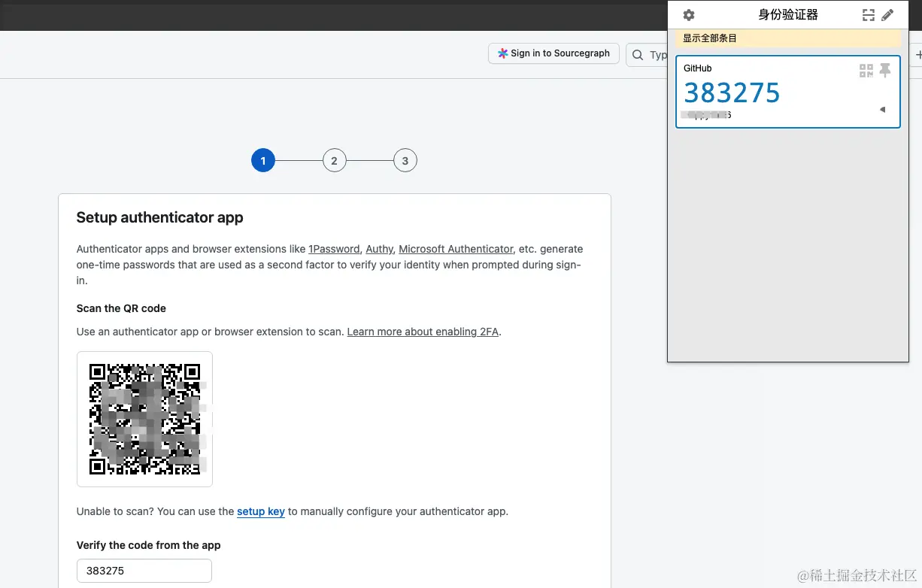Click the Setup authenticator app heading
The height and width of the screenshot is (588, 922).
[x=160, y=217]
